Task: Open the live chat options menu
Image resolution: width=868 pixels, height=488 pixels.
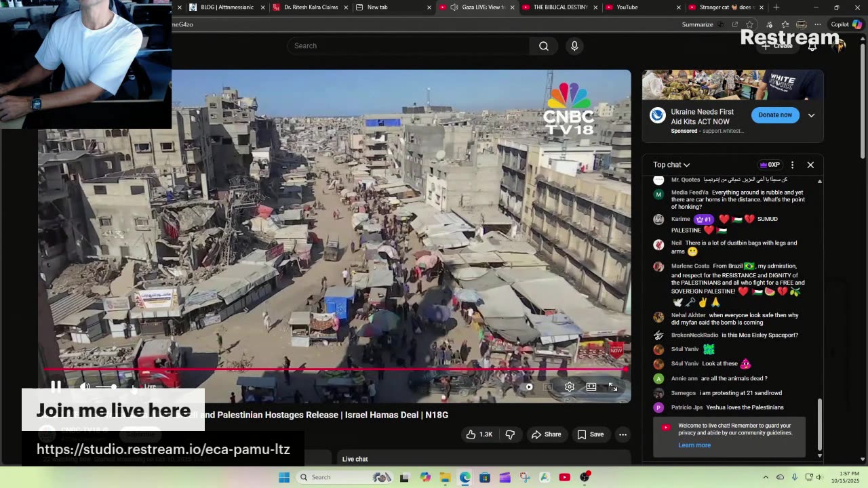Action: point(792,165)
